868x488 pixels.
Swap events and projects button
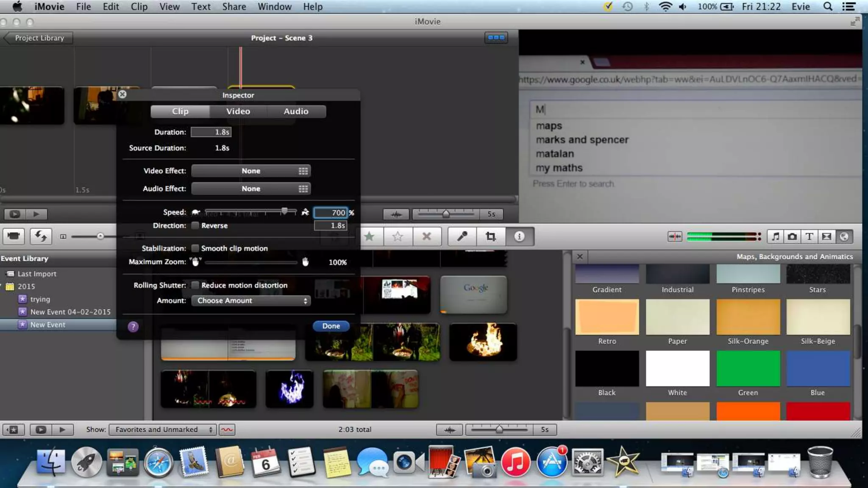pyautogui.click(x=41, y=236)
